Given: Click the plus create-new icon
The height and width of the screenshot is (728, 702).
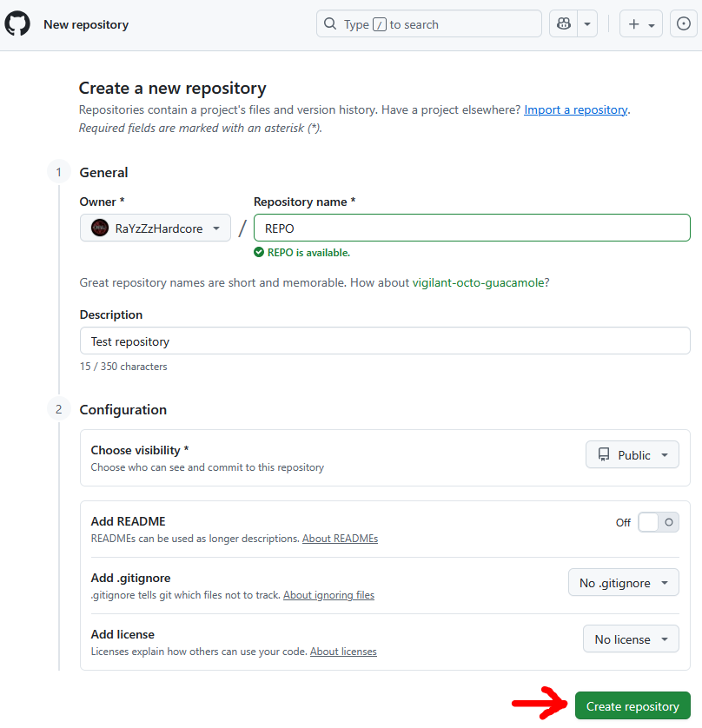Looking at the screenshot, I should point(634,24).
